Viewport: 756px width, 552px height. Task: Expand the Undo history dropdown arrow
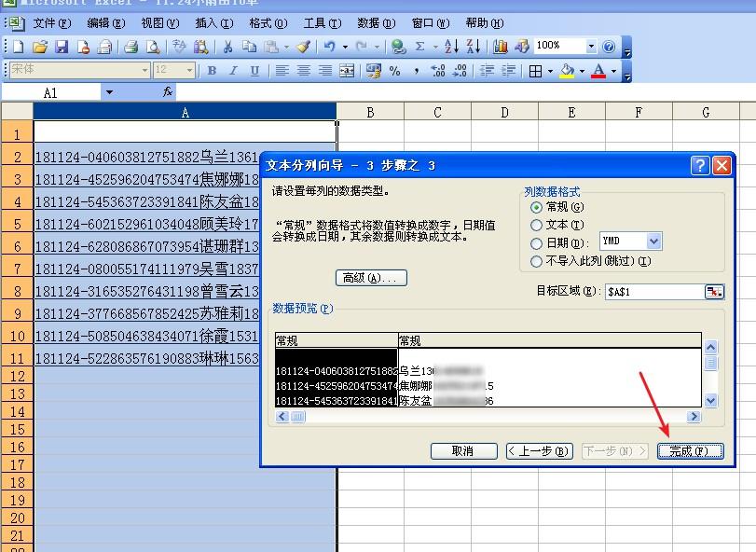(345, 47)
